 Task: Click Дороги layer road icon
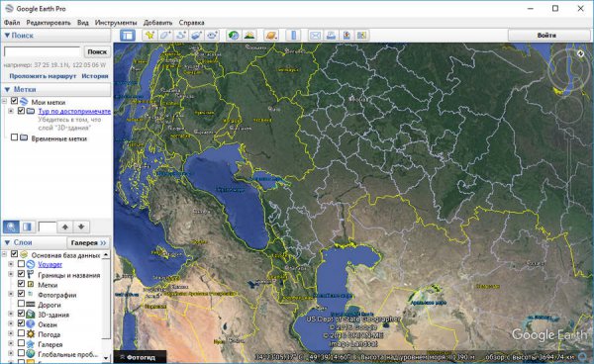(31, 305)
